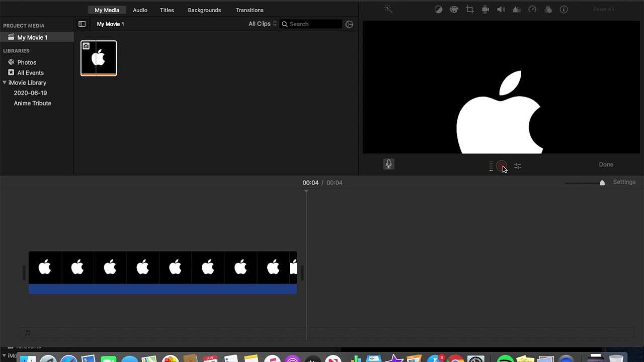The image size is (644, 362).
Task: Open iMovie star icon in Dock
Action: [394, 359]
